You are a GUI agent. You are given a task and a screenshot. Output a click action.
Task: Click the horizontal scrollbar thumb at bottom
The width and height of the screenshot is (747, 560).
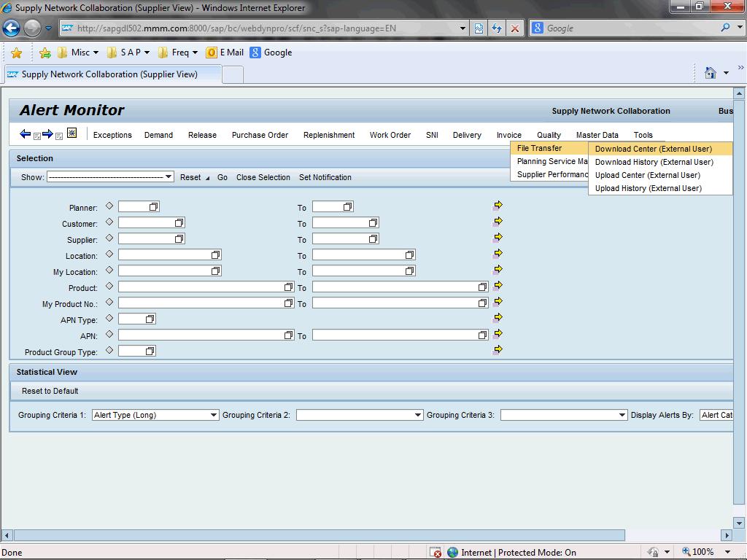[320, 535]
